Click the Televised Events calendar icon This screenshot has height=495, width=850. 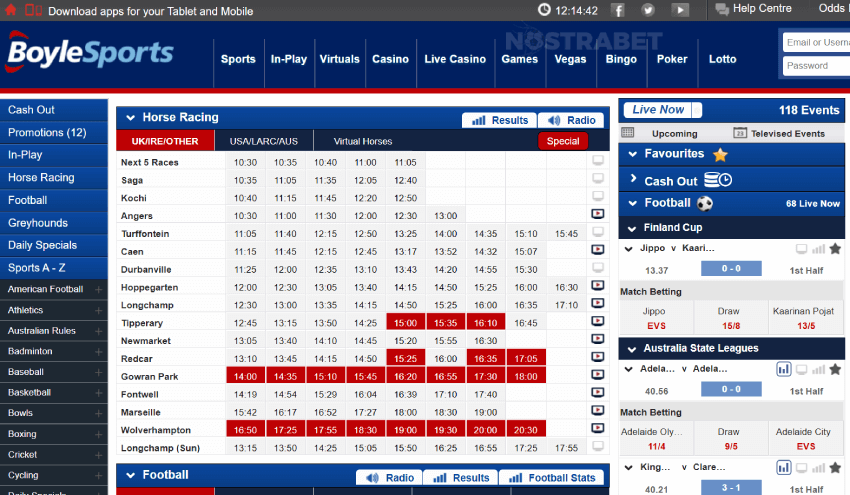(x=740, y=133)
